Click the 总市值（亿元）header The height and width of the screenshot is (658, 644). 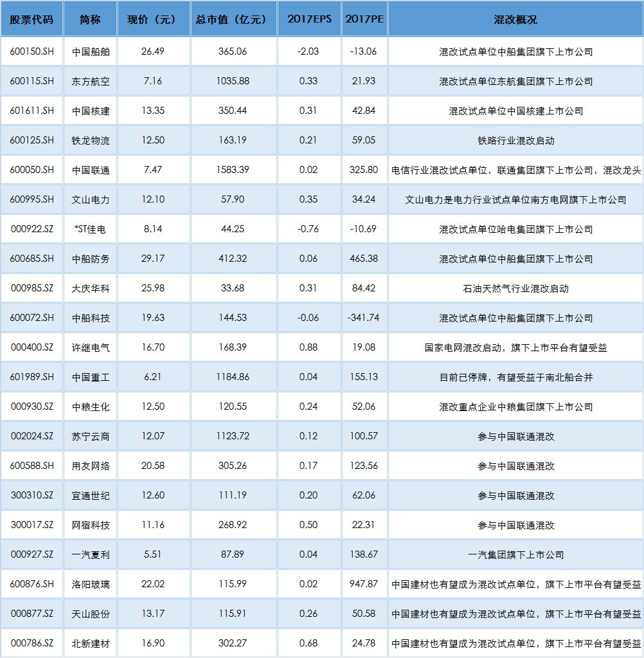(x=233, y=19)
